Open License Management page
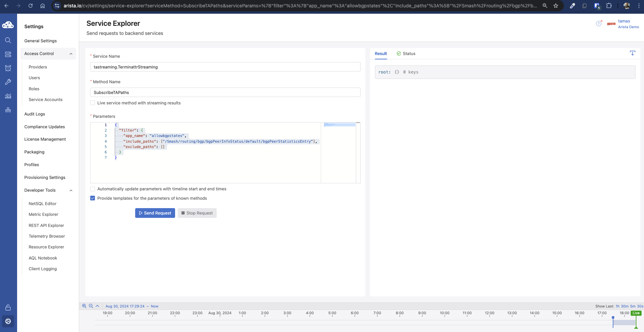644x332 pixels. pos(45,139)
